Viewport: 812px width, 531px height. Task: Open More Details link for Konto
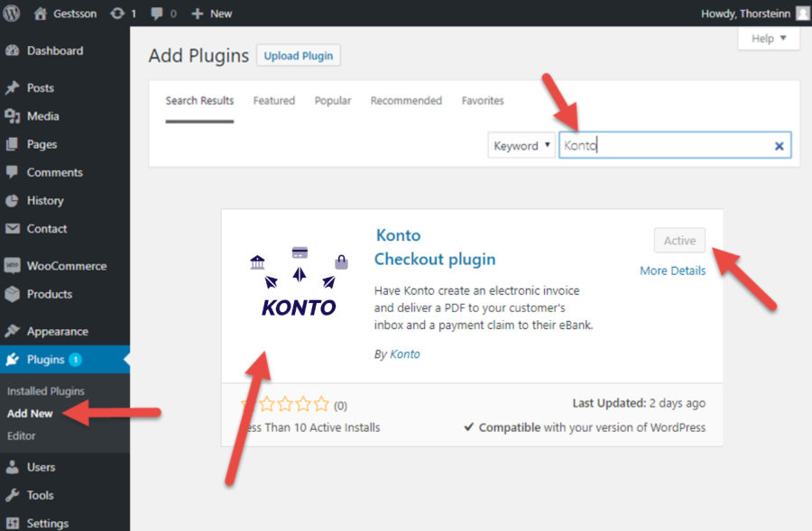tap(672, 270)
